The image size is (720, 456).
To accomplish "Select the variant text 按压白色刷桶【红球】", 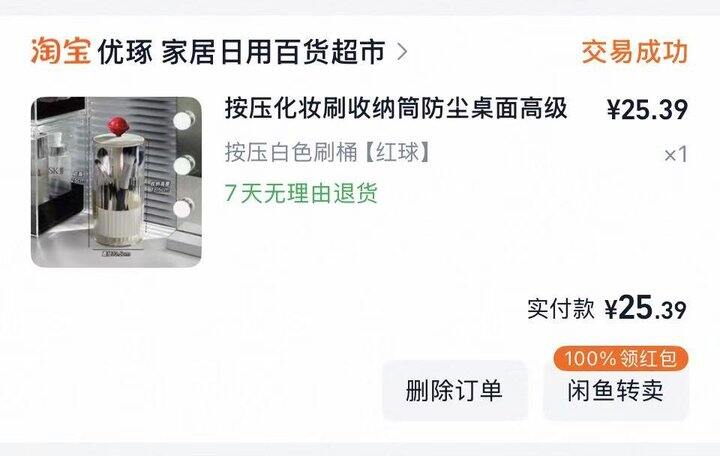I will click(x=327, y=152).
